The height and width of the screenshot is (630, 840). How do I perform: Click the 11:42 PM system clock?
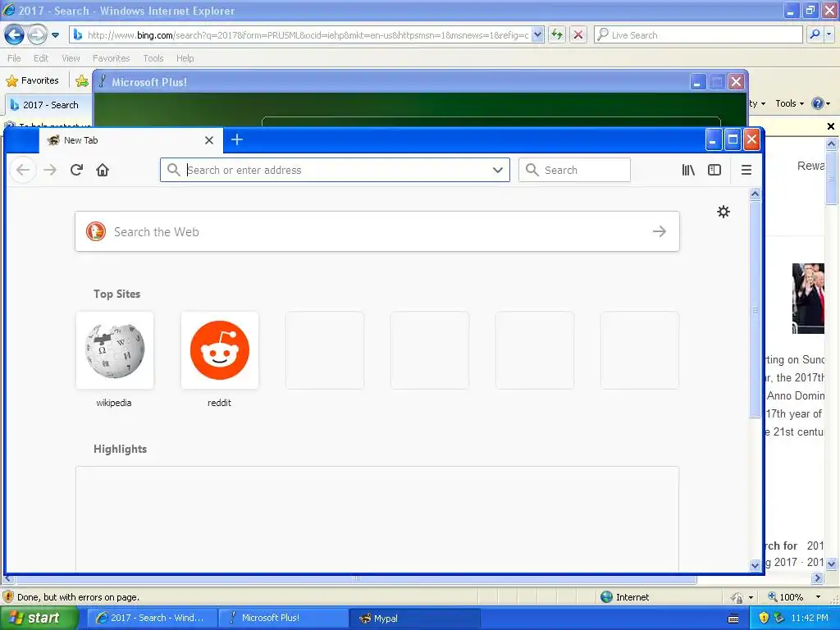click(810, 618)
